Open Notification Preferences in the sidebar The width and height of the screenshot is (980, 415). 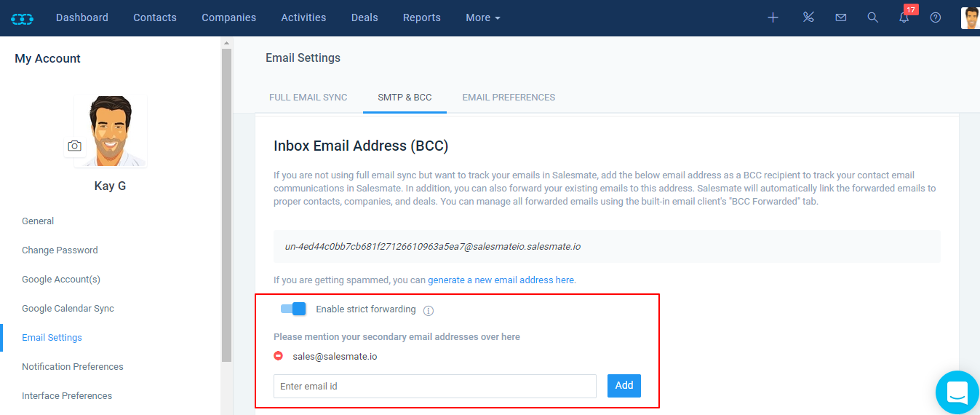pyautogui.click(x=73, y=367)
